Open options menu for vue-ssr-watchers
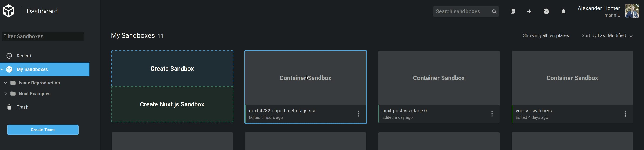 (625, 114)
